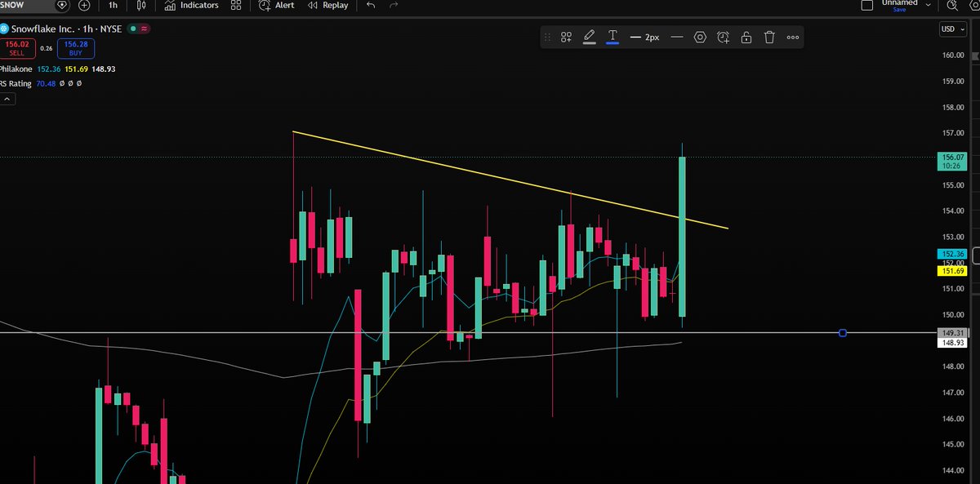The image size is (980, 484).
Task: Start bar Replay mode
Action: [x=327, y=5]
